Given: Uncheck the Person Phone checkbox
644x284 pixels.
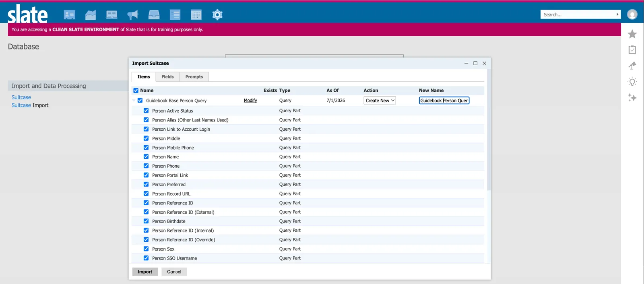Looking at the screenshot, I should click(146, 166).
